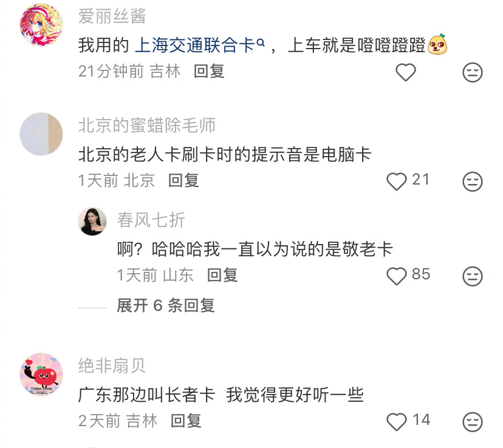The width and height of the screenshot is (503, 448).
Task: Dislike 北京的蜜蜡除毛师's comment face icon
Action: [472, 182]
